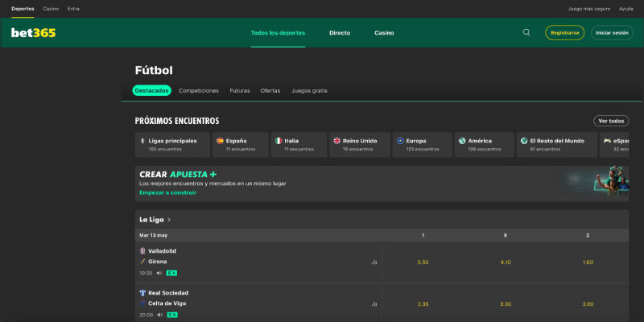644x322 pixels.
Task: Open the Real Sociedad team name
Action: point(168,293)
